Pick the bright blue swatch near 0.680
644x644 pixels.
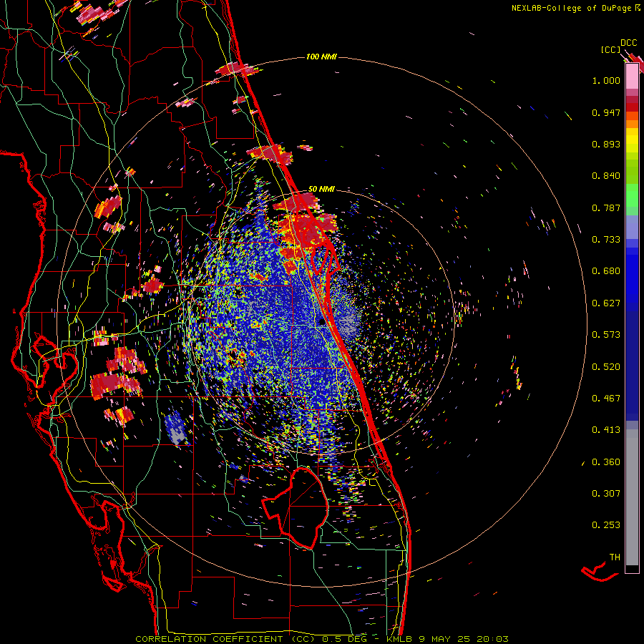(x=632, y=275)
